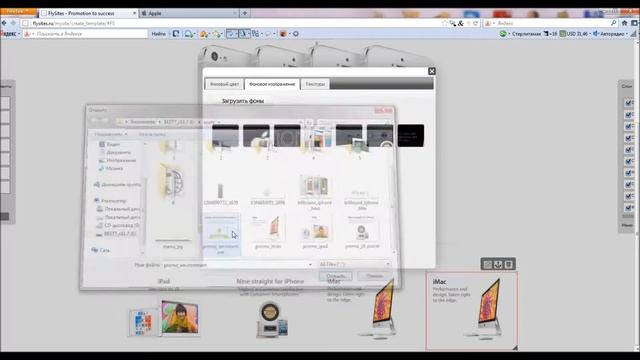This screenshot has height=360, width=640.
Task: Open the Упорядочить dropdown in file dialog
Action: (x=110, y=134)
